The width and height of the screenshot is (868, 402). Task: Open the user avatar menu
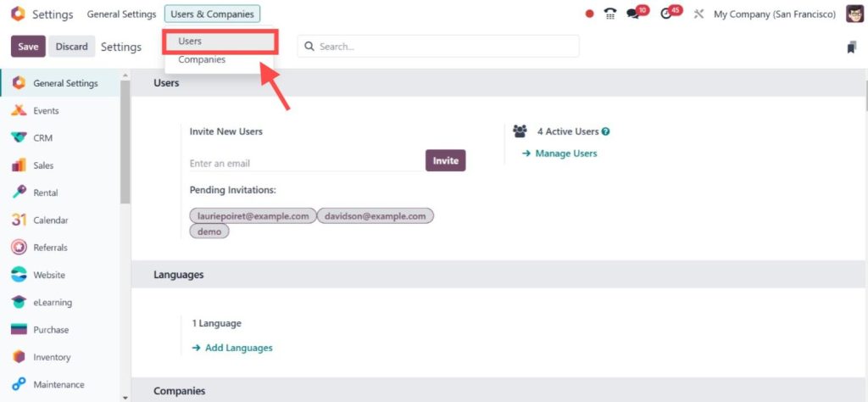[854, 14]
